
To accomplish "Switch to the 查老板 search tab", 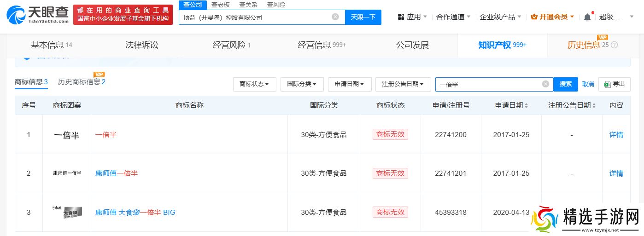I will click(x=220, y=5).
